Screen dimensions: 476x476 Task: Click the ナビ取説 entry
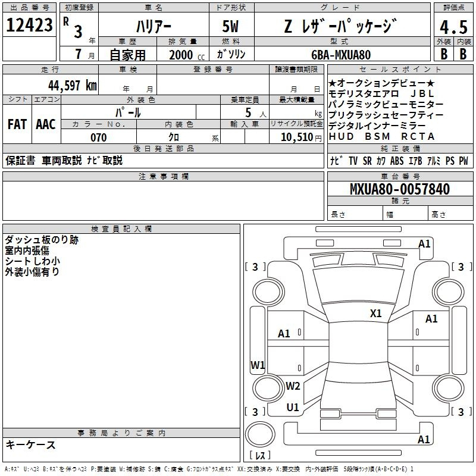point(105,160)
